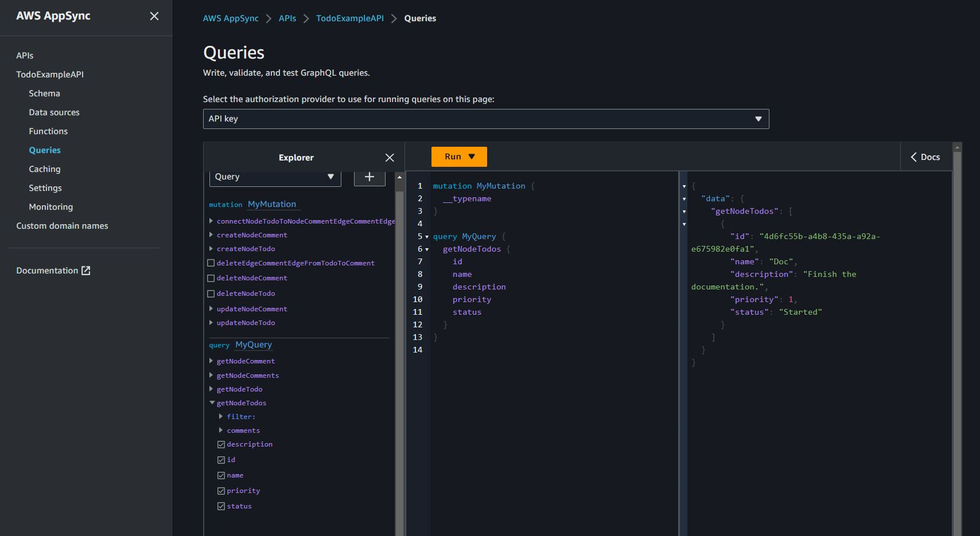Navigate to TodoExampleAPI breadcrumb link
The height and width of the screenshot is (536, 980).
pyautogui.click(x=349, y=18)
